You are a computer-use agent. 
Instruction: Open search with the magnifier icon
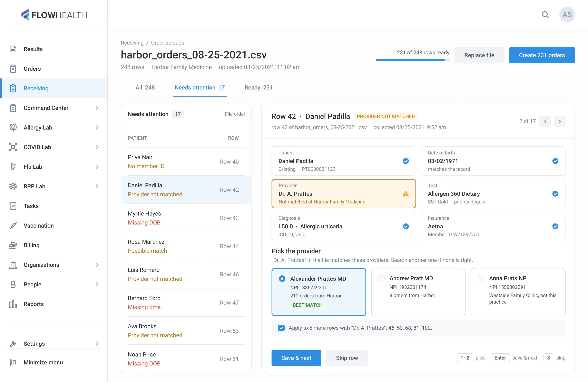[x=545, y=15]
